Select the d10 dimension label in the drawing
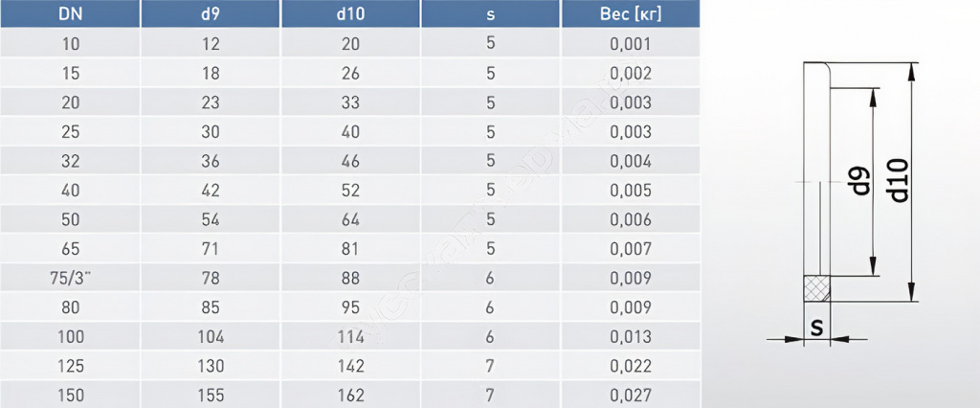The width and height of the screenshot is (980, 408). [x=898, y=180]
